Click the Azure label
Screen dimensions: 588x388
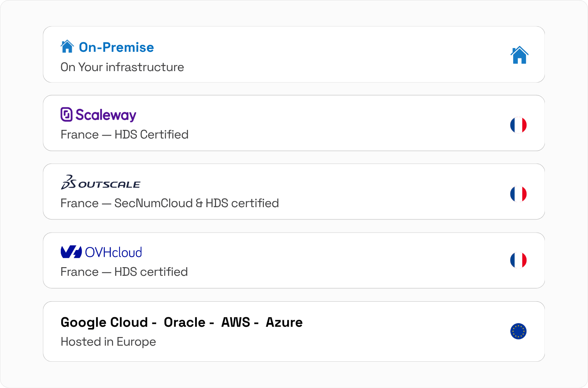[284, 322]
